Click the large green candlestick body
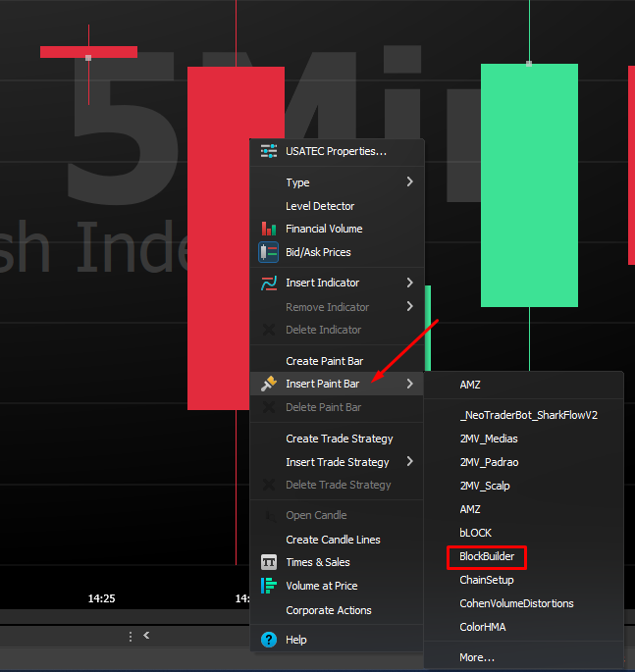 pyautogui.click(x=529, y=186)
